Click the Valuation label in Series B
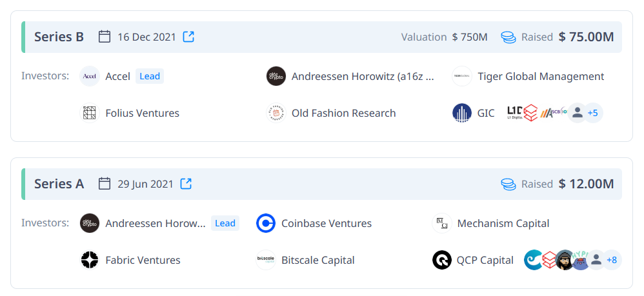This screenshot has width=644, height=296. (424, 37)
